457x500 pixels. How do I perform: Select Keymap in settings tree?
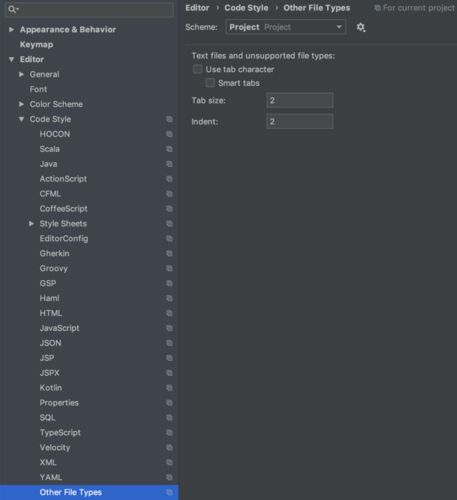(36, 44)
